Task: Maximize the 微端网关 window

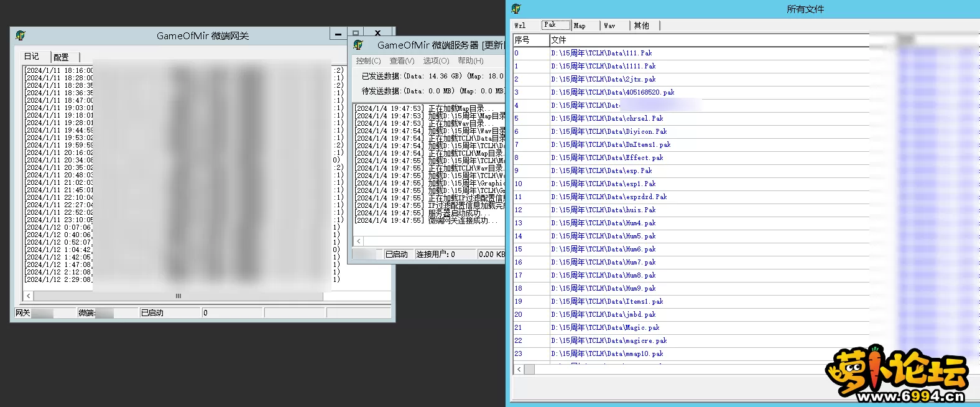Action: [356, 32]
